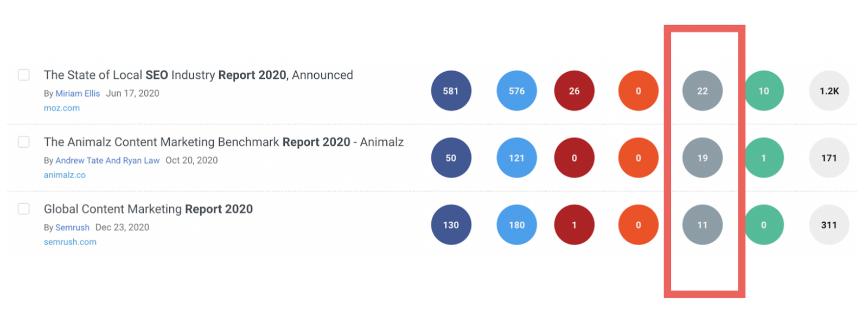Click dark blue circle showing 581
This screenshot has width=868, height=320.
451,91
